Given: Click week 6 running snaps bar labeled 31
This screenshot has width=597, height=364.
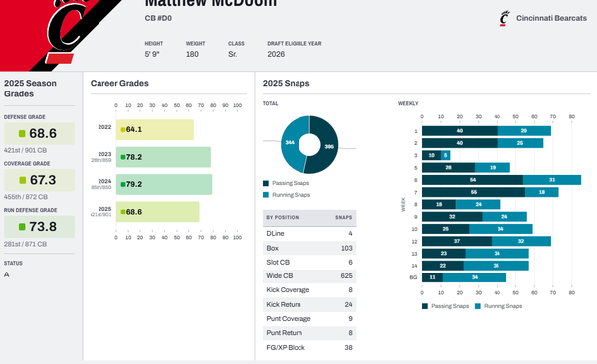Looking at the screenshot, I should pyautogui.click(x=552, y=180).
